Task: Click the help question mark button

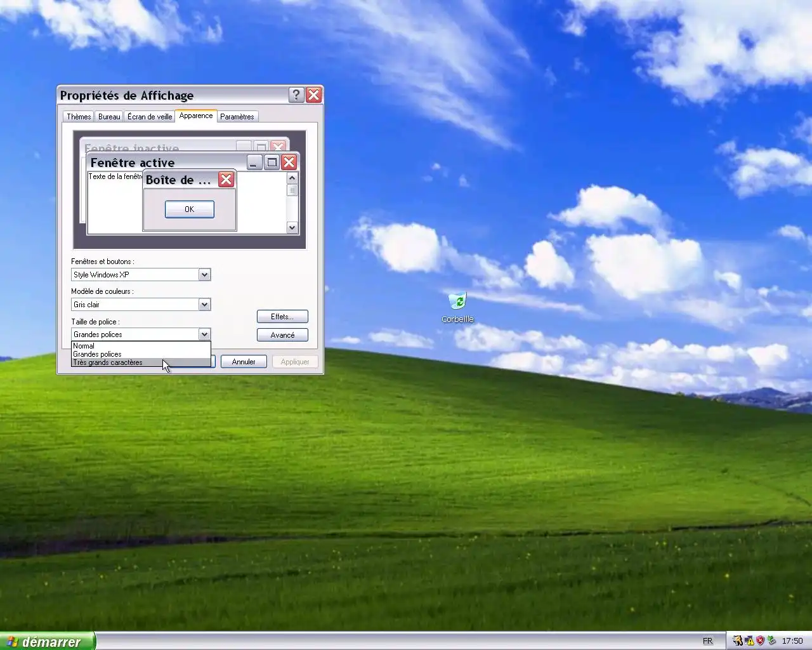Action: (x=296, y=95)
